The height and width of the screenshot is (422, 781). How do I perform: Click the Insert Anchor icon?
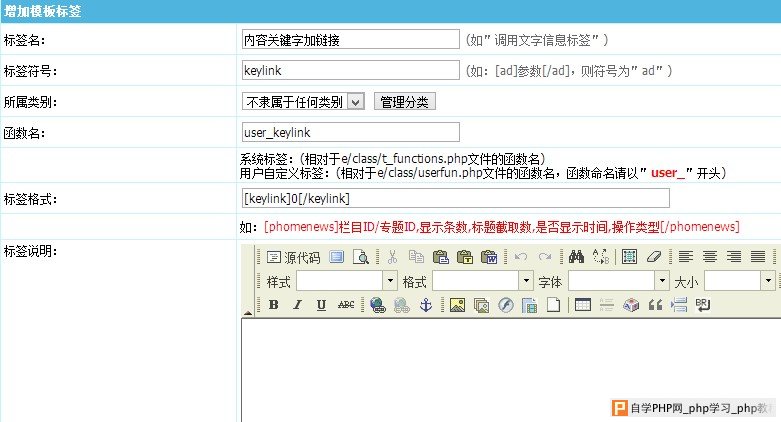pos(424,305)
